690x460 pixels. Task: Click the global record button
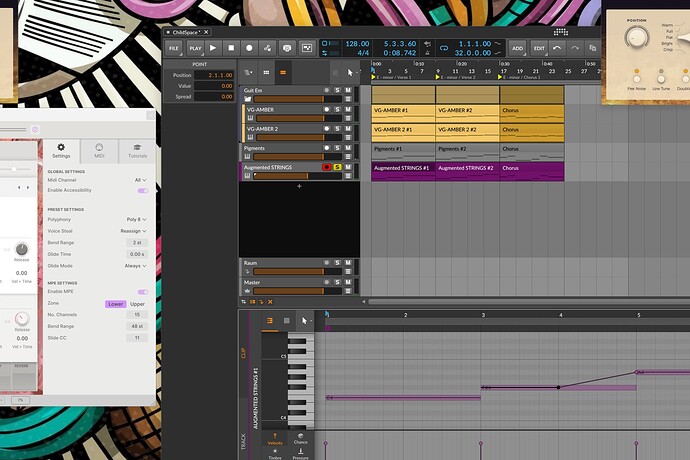point(249,48)
